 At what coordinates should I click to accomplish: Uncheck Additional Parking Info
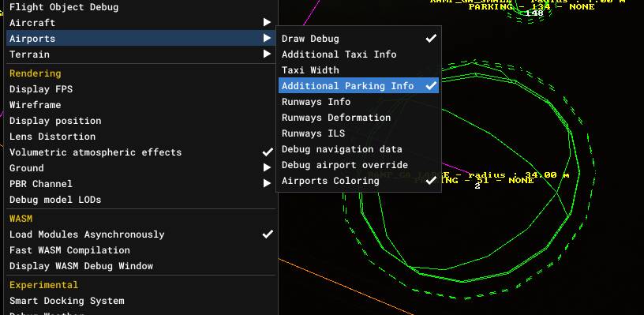click(358, 86)
